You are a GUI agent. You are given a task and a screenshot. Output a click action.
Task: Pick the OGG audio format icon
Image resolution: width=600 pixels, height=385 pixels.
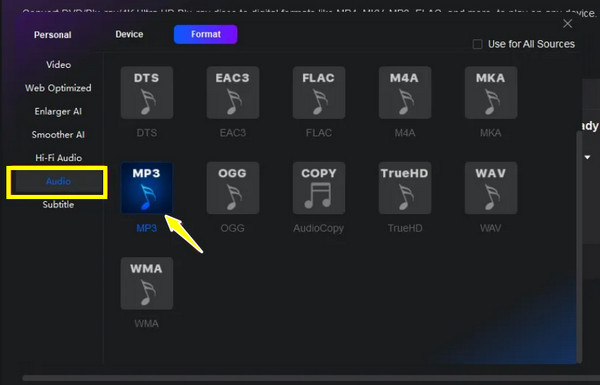(x=233, y=188)
